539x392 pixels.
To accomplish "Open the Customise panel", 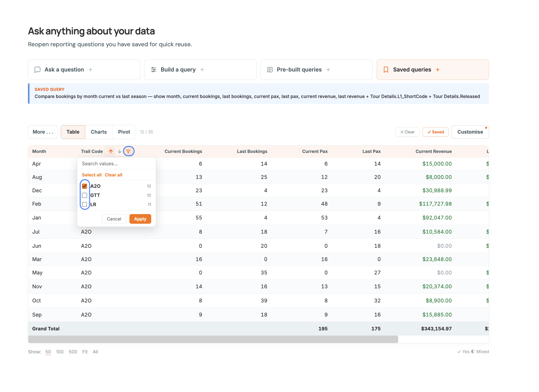I will tap(470, 132).
